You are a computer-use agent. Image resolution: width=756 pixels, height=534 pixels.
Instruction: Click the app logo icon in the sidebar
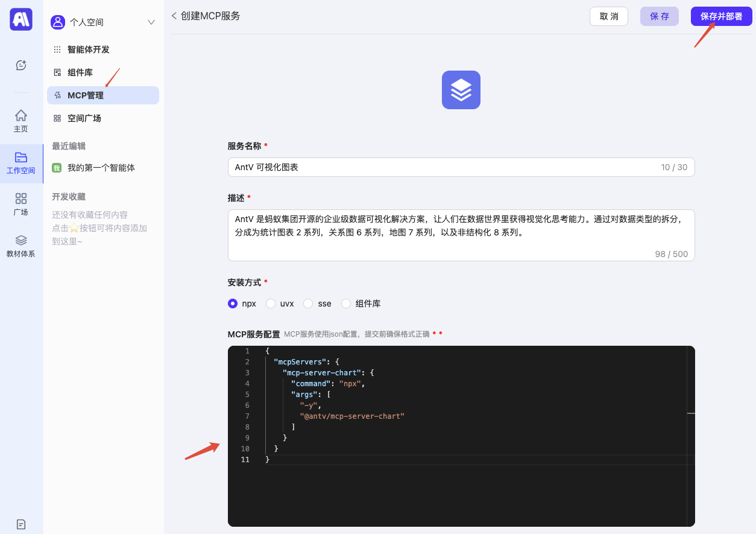click(21, 19)
